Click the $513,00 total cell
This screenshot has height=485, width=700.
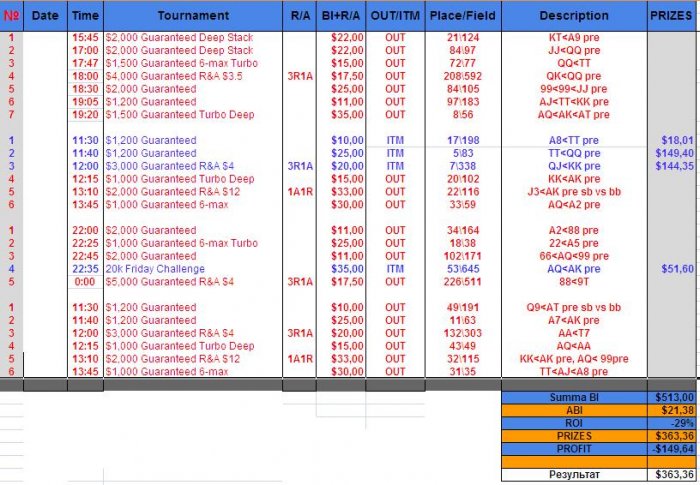pos(671,397)
